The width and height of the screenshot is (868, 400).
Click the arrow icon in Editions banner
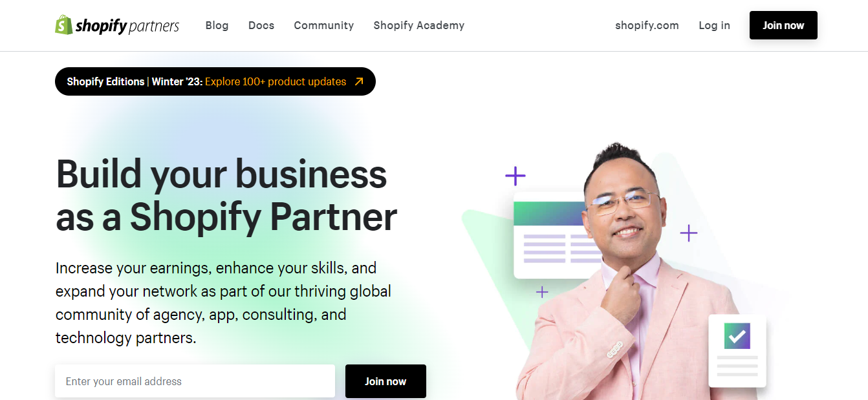pyautogui.click(x=359, y=81)
